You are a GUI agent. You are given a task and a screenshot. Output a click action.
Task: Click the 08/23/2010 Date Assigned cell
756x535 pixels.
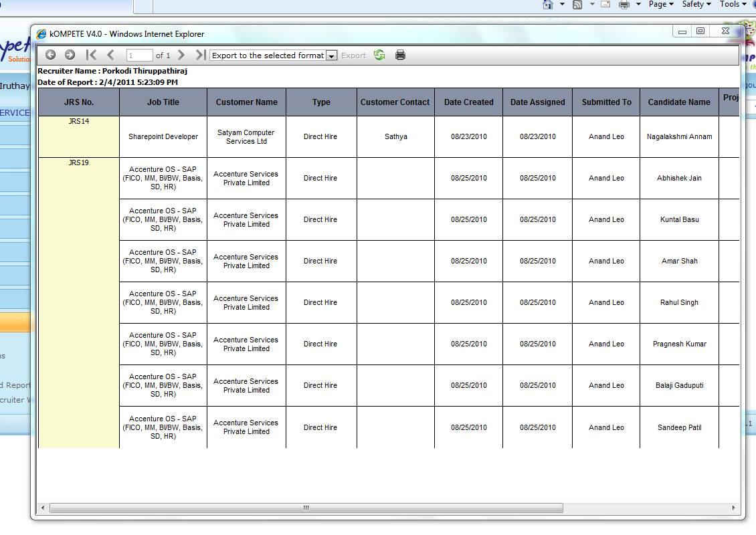(538, 137)
